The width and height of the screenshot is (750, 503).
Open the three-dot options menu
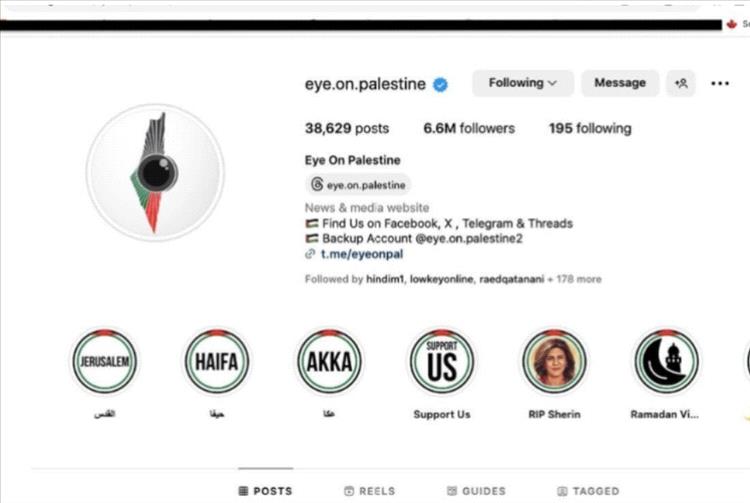point(720,83)
